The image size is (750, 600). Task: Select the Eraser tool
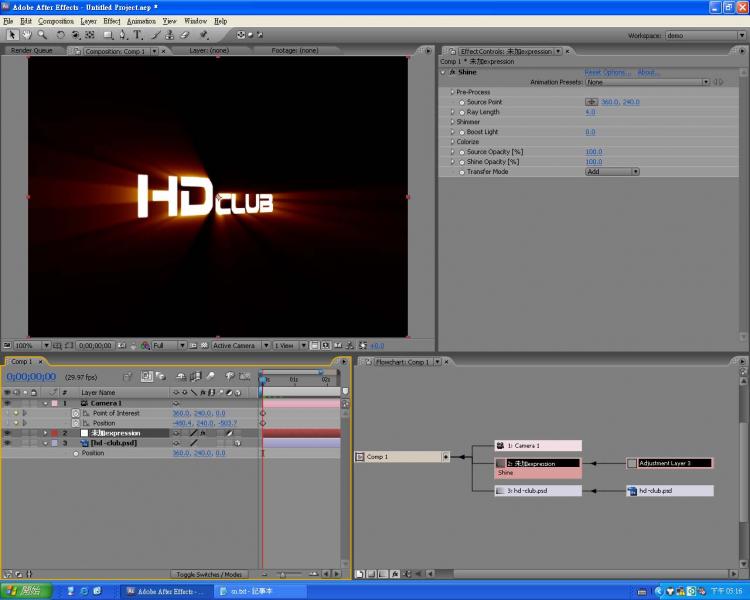(186, 34)
